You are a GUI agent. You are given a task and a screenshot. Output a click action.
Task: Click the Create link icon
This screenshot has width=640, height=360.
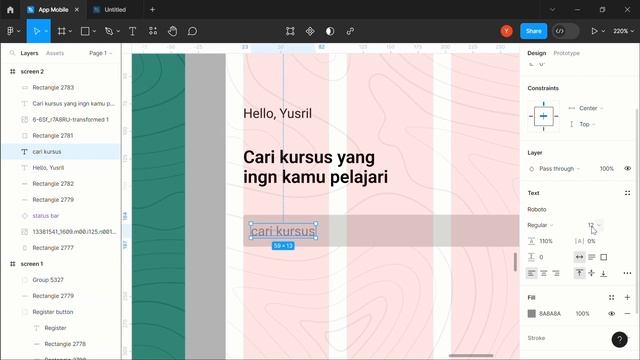[x=350, y=31]
